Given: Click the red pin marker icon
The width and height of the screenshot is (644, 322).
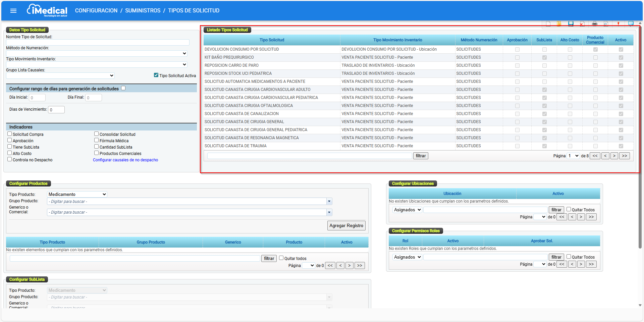Looking at the screenshot, I should pos(618,23).
